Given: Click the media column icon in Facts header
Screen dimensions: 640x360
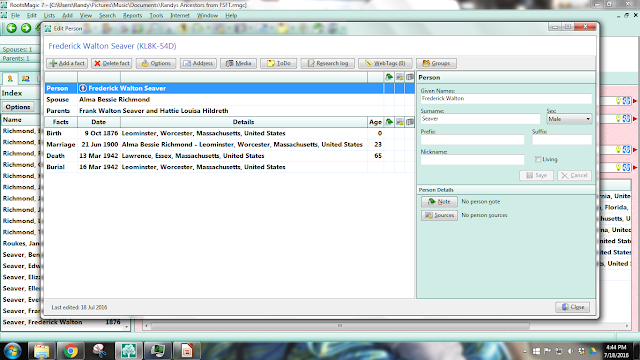Looking at the screenshot, I should [410, 122].
